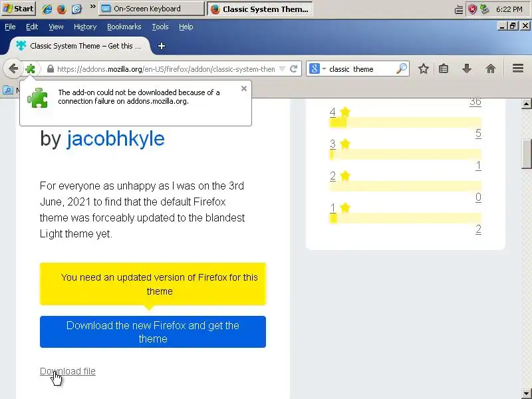
Task: Click the yellow updated version notice
Action: point(153,284)
